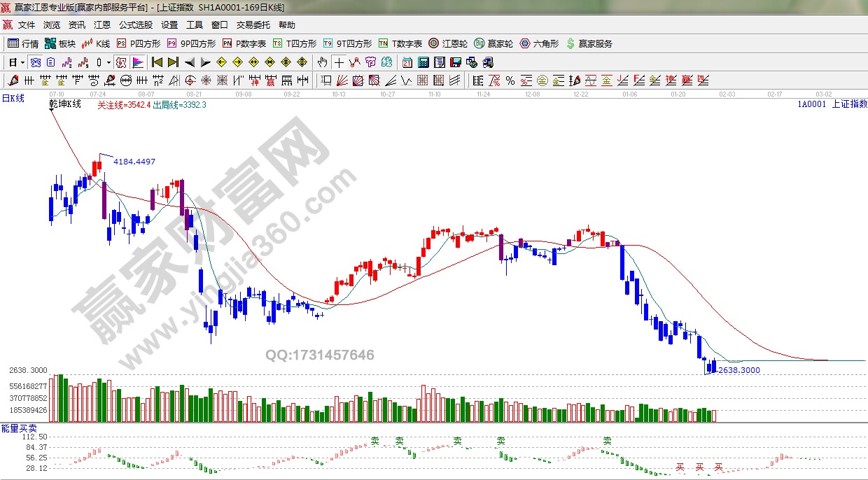Expand the candlestick style dropdown arrow
Image resolution: width=868 pixels, height=480 pixels.
[108, 62]
